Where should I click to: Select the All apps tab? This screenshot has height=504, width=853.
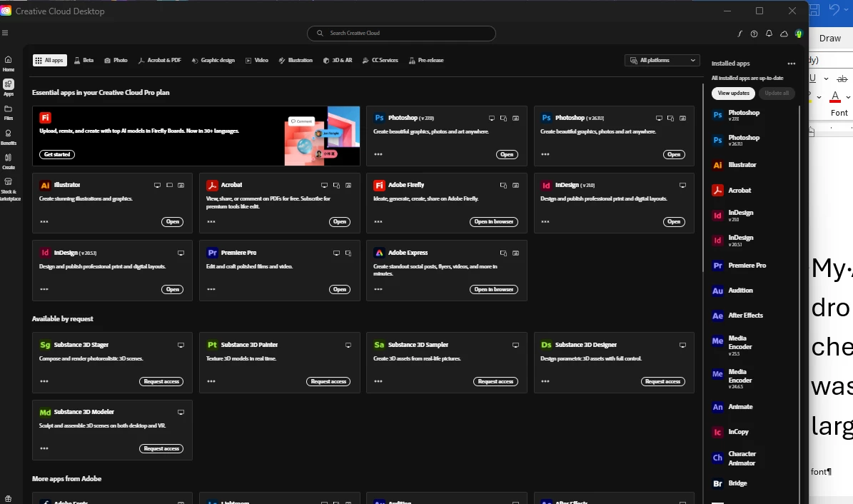tap(49, 61)
